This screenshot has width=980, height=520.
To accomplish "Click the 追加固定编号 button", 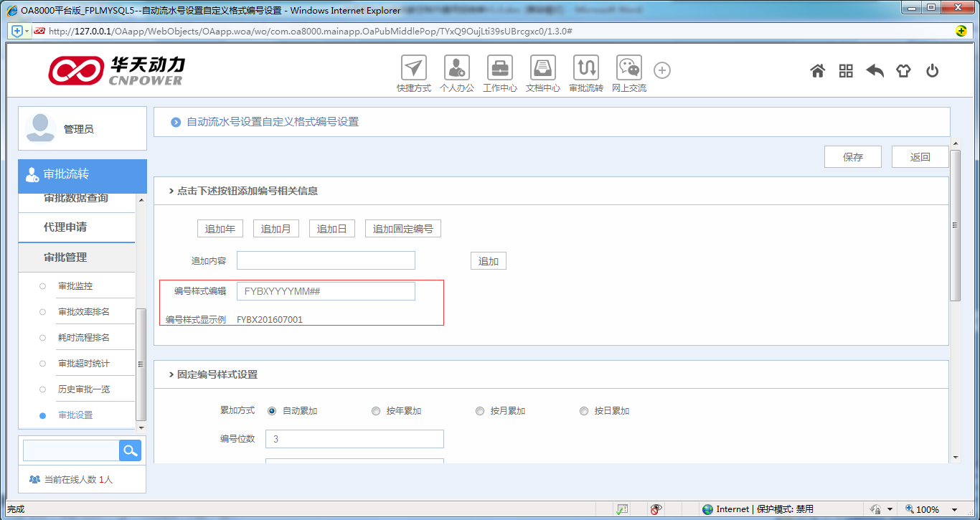I will point(403,229).
